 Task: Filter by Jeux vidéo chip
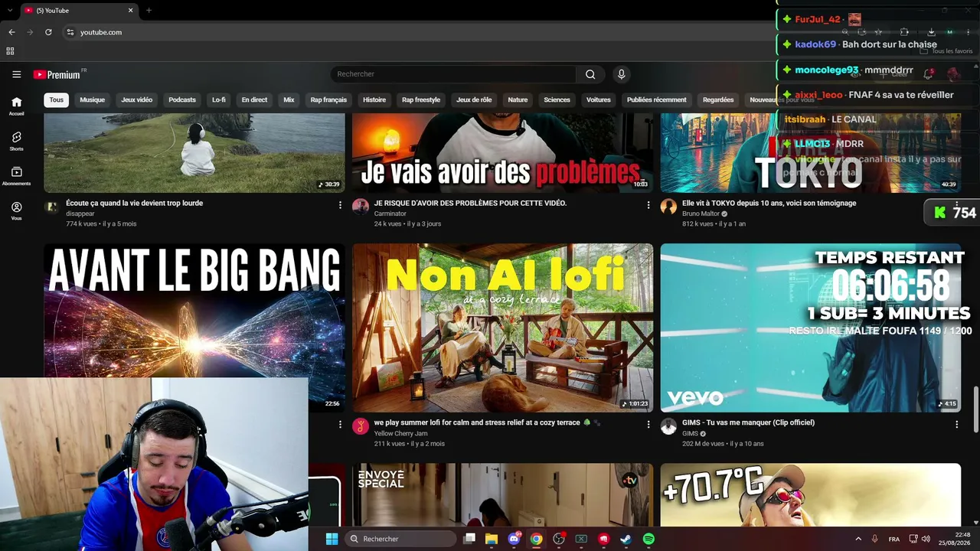137,99
